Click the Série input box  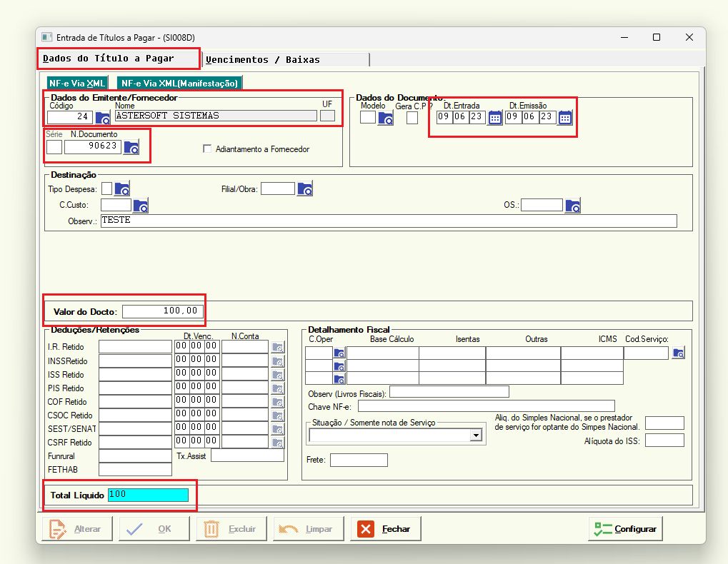point(54,147)
